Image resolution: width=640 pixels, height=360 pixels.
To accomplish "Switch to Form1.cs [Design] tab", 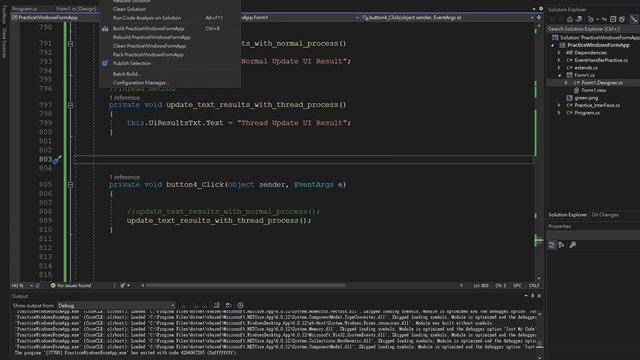I will (x=76, y=9).
